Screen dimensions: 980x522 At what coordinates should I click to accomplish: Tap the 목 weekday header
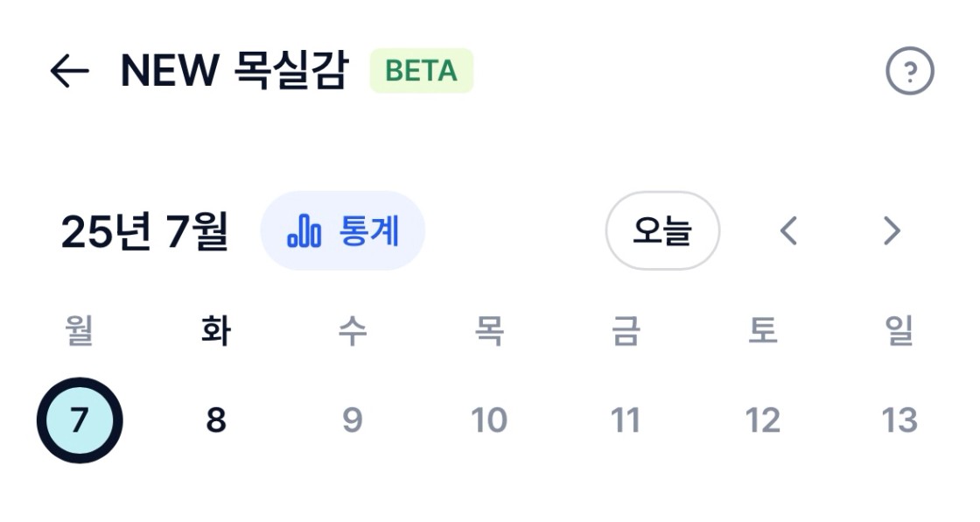[489, 330]
